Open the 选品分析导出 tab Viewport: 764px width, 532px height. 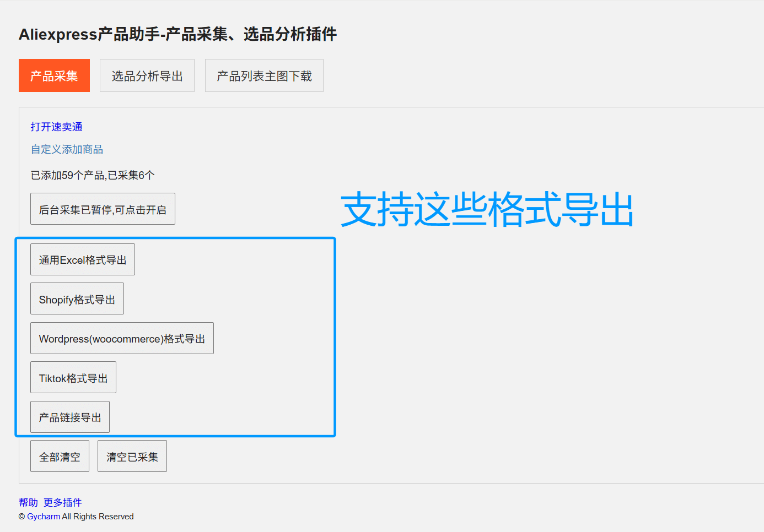click(x=147, y=75)
